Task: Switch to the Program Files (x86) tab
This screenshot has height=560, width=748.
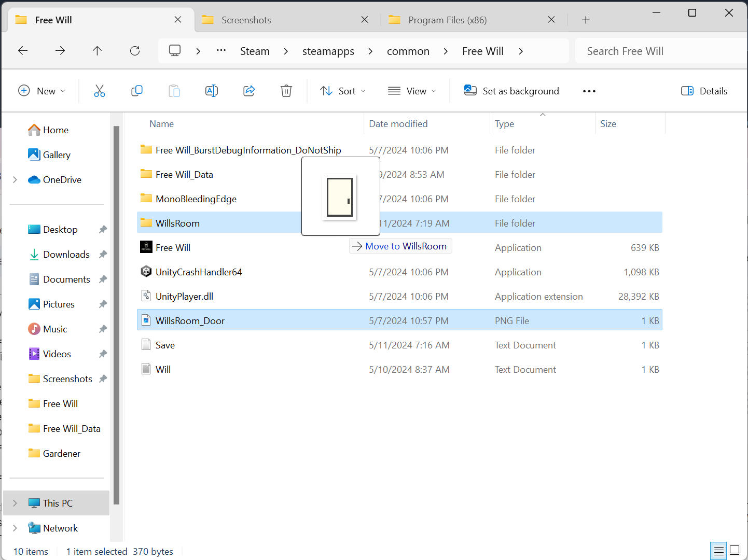Action: 447,20
